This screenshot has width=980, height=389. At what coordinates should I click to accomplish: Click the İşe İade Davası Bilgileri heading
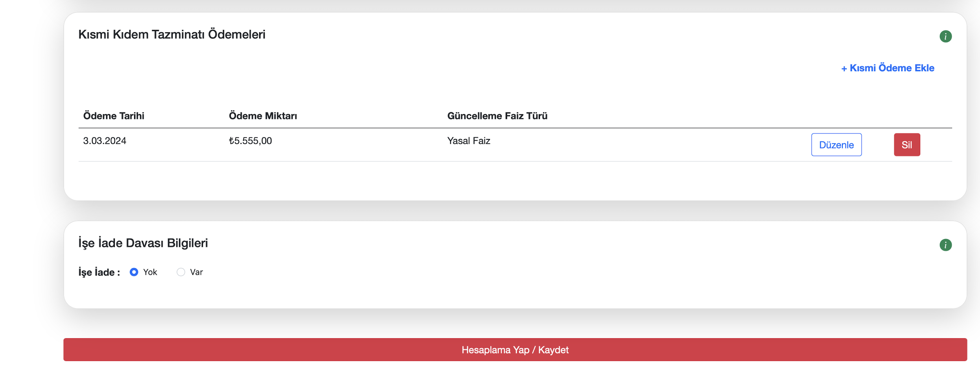(x=143, y=243)
